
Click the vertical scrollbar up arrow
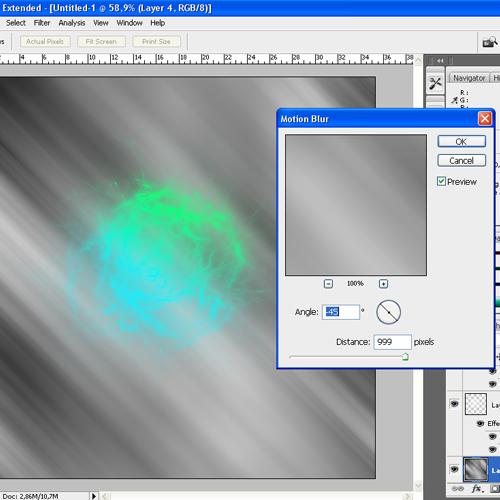418,60
